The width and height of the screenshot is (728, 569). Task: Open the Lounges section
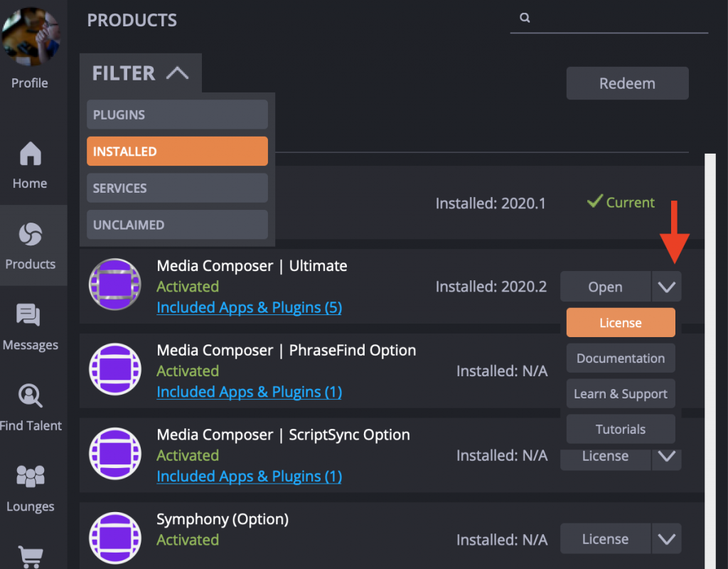pos(30,488)
